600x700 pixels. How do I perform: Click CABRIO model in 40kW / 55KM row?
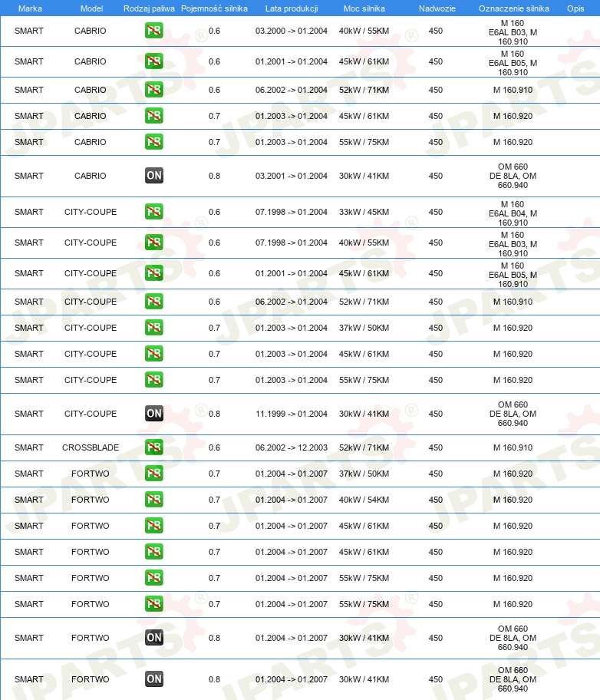pyautogui.click(x=91, y=31)
